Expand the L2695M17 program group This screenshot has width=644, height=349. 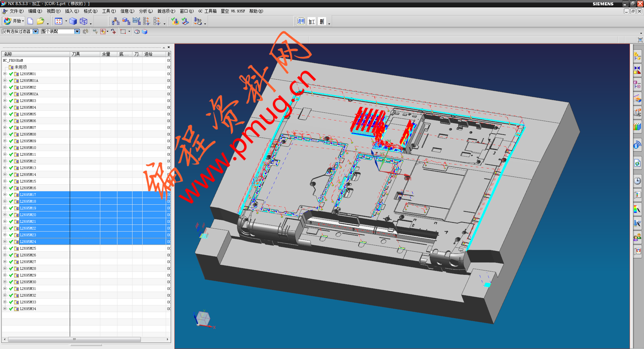(5, 195)
